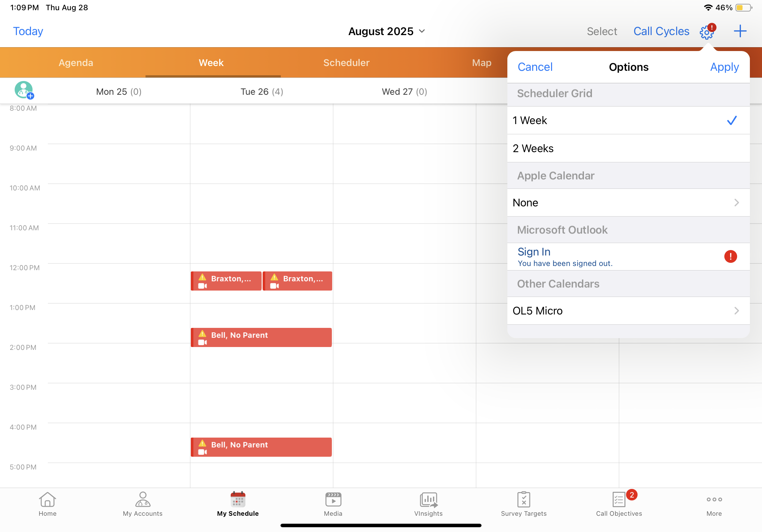Switch to the Map view
This screenshot has width=762, height=532.
tap(482, 63)
